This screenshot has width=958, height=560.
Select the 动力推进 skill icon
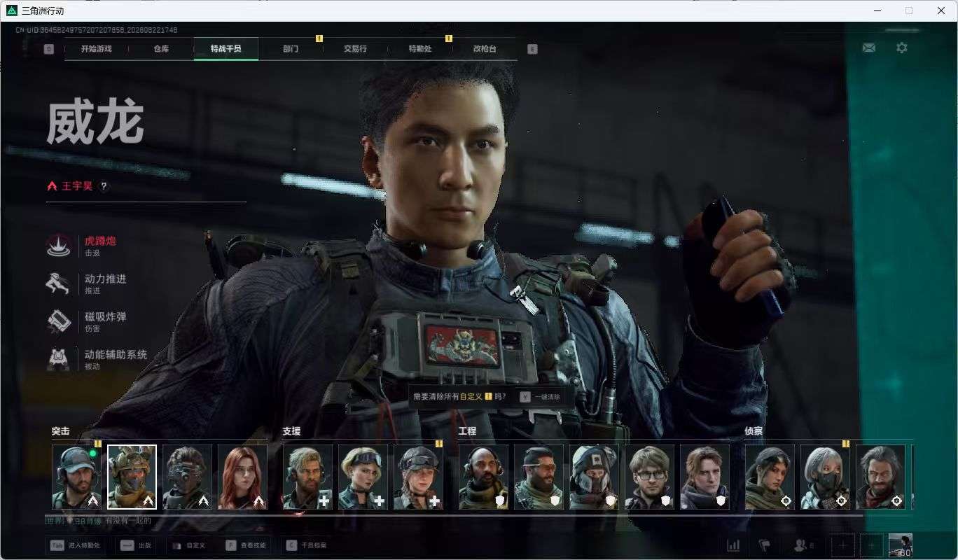coord(58,283)
